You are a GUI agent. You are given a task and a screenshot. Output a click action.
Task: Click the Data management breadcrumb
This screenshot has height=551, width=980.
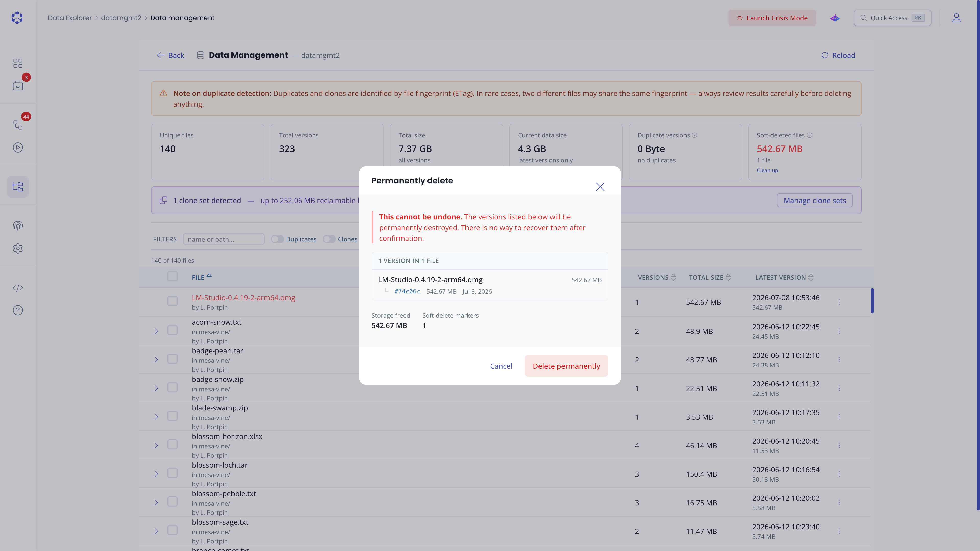(182, 18)
